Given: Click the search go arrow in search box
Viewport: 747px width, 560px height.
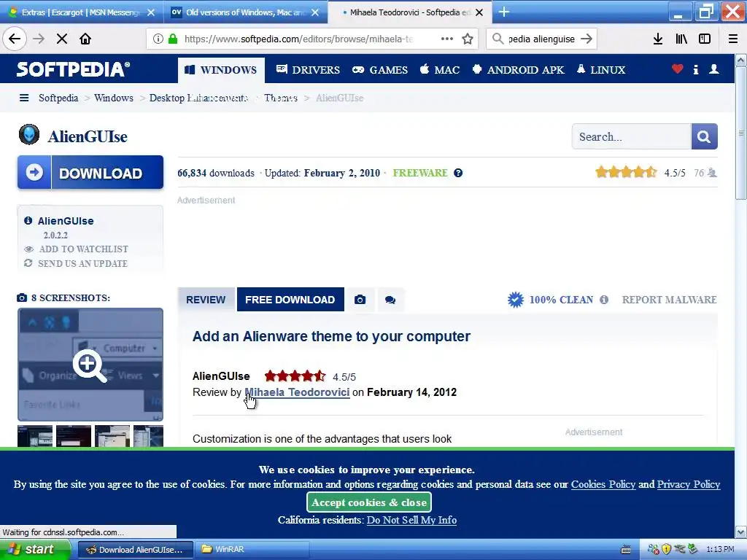Looking at the screenshot, I should tap(587, 39).
